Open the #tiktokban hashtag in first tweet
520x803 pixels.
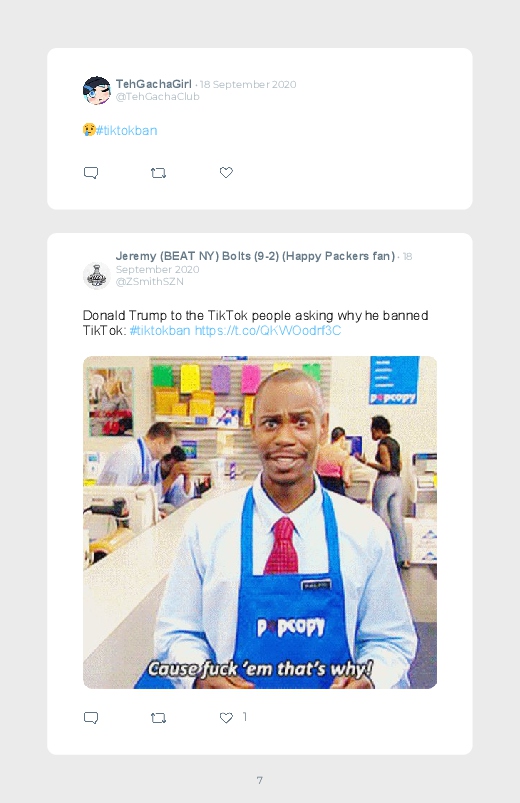[127, 131]
